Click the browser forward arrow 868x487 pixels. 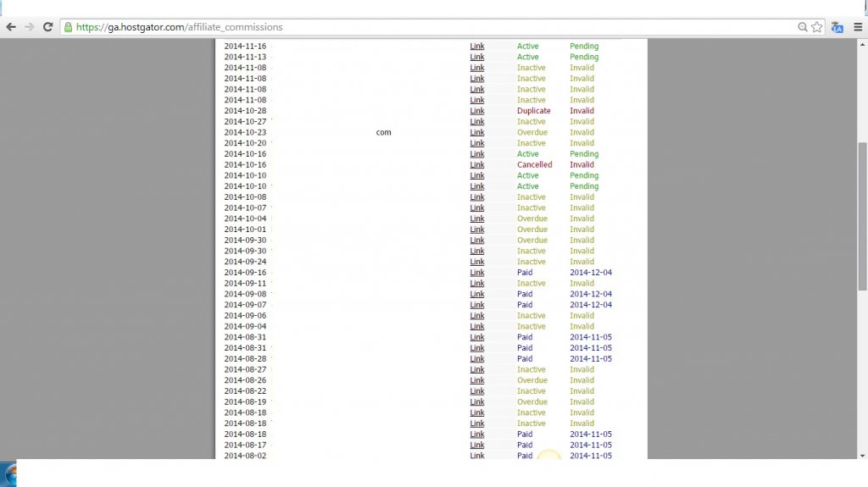(30, 26)
